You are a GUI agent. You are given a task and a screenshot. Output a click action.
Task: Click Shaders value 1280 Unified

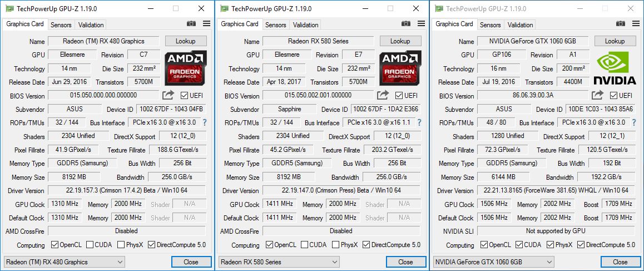(508, 136)
